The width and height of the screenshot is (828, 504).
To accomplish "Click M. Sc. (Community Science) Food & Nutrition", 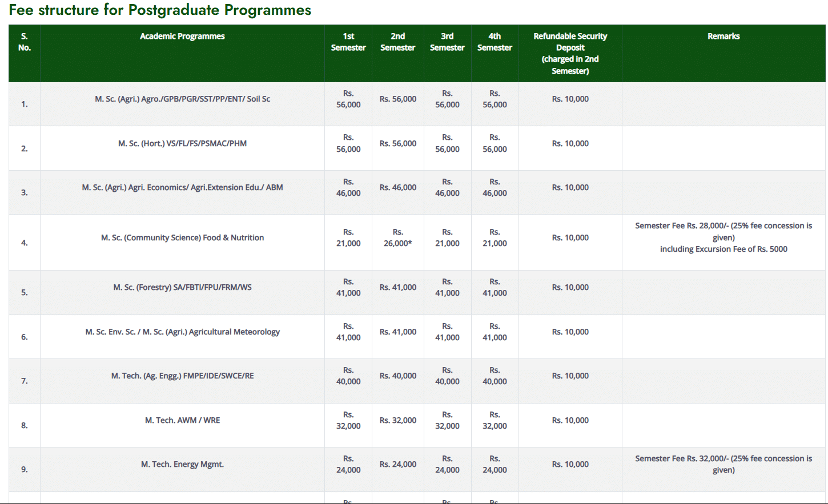I will tap(182, 238).
